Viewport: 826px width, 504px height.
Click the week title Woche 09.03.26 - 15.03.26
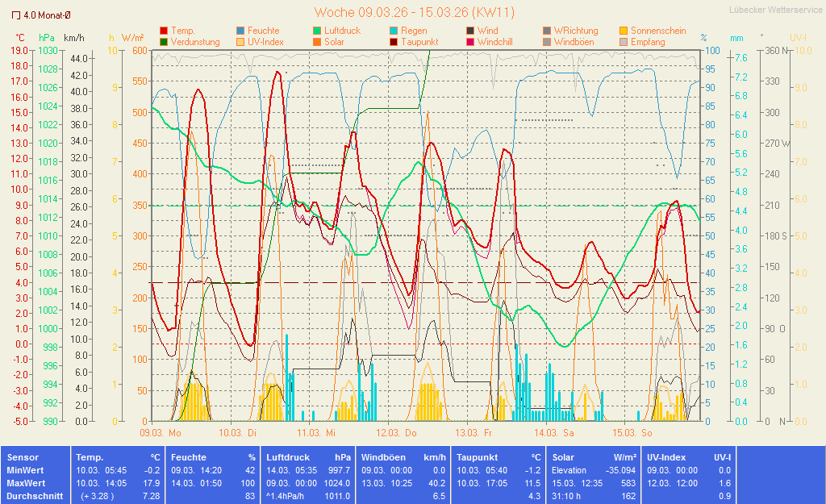pyautogui.click(x=414, y=12)
